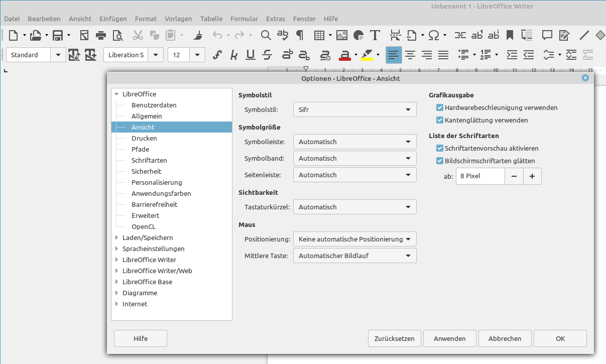Screen dimensions: 606x364
Task: Select the Insert Line tool icon
Action: pos(584,35)
